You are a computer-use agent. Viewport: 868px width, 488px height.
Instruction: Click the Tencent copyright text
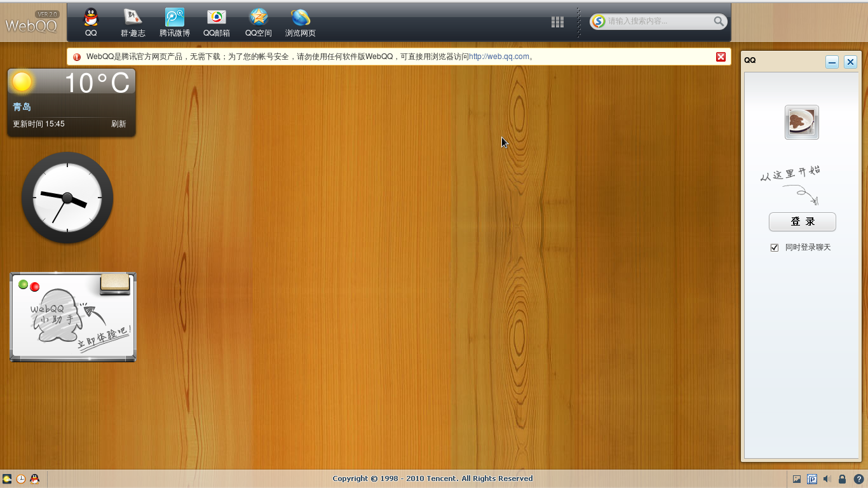tap(432, 478)
